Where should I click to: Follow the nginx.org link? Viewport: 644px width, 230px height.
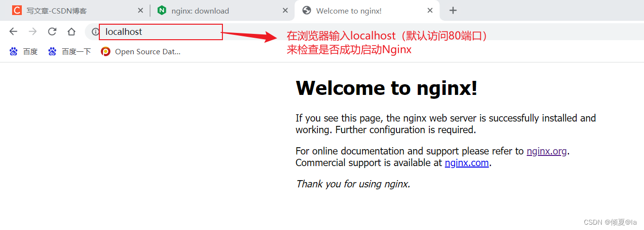[x=547, y=151]
